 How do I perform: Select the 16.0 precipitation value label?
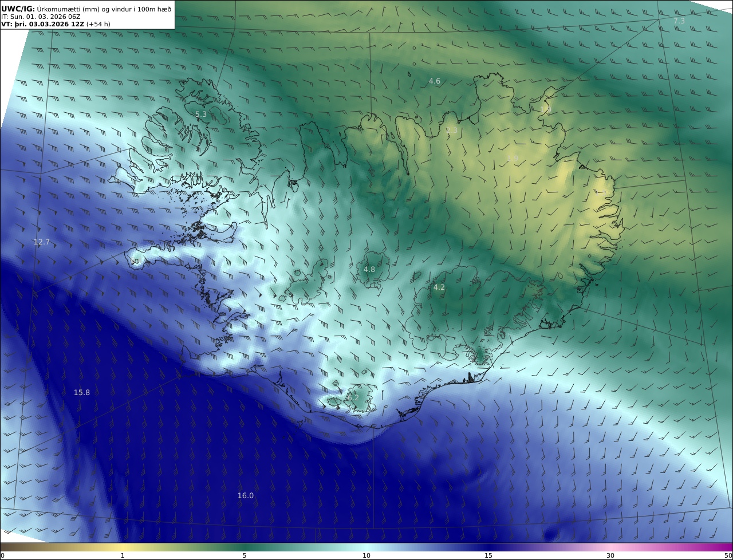click(246, 495)
